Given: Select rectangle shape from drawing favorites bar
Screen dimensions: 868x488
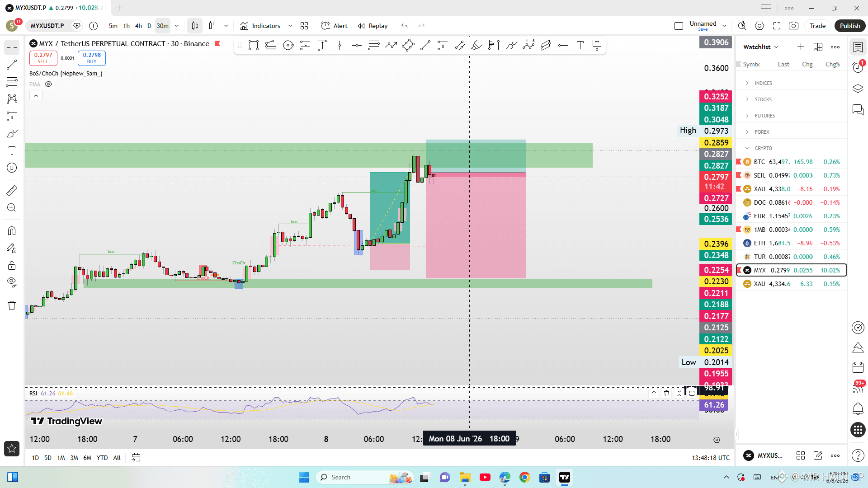Looking at the screenshot, I should click(x=254, y=45).
